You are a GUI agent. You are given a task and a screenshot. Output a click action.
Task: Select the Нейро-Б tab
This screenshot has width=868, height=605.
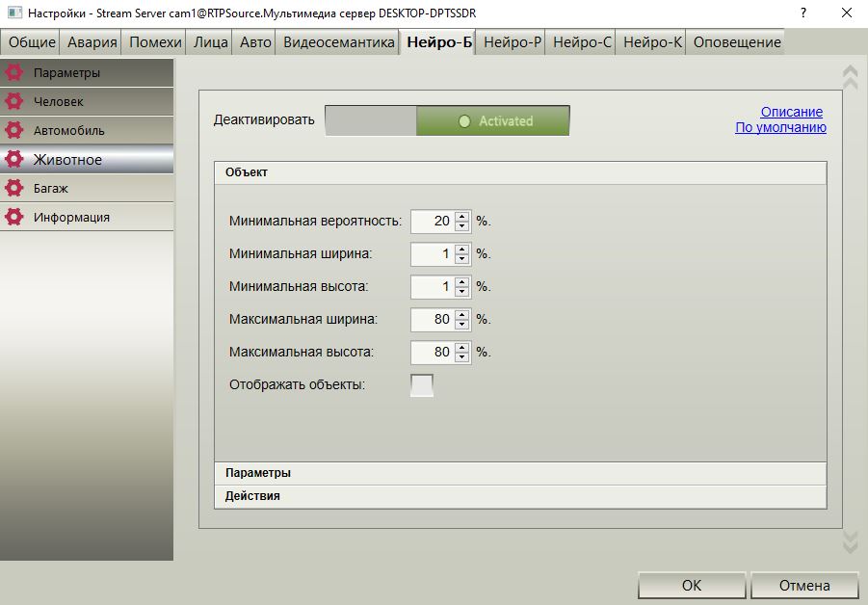coord(439,42)
